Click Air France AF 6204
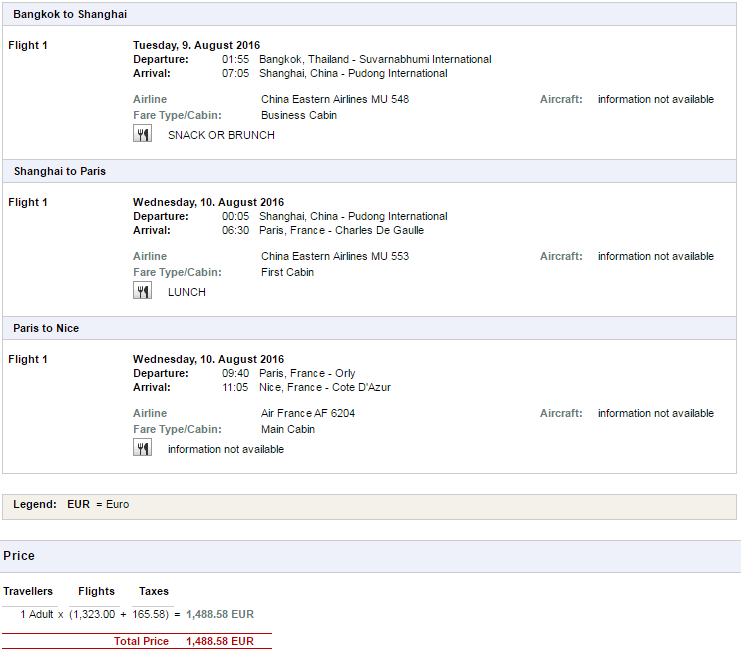Image resolution: width=741 pixels, height=652 pixels. coord(308,413)
